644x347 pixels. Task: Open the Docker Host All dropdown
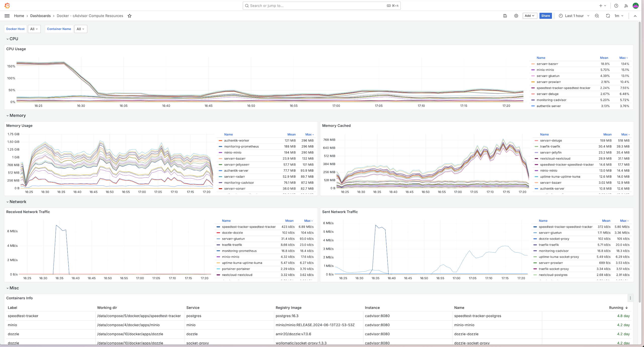[x=34, y=29]
